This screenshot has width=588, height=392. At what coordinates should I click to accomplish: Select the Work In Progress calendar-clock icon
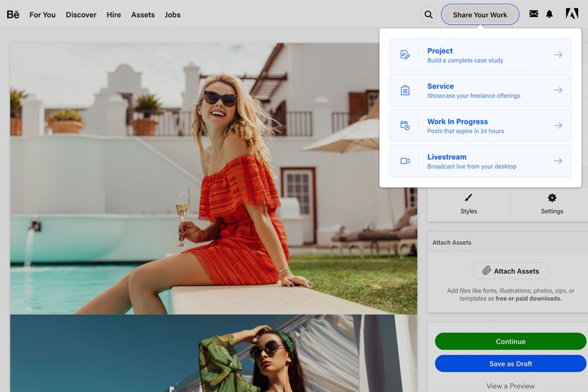[x=404, y=125]
